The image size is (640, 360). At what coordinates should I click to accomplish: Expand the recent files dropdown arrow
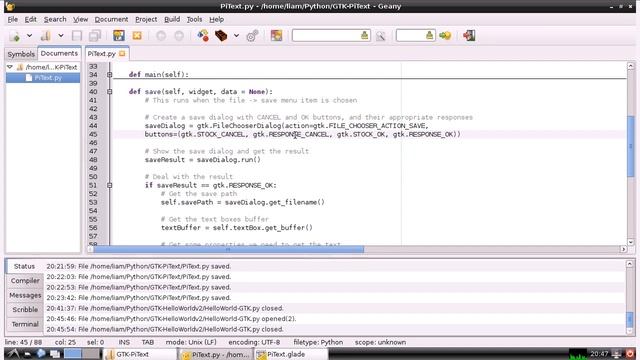pyautogui.click(x=61, y=36)
